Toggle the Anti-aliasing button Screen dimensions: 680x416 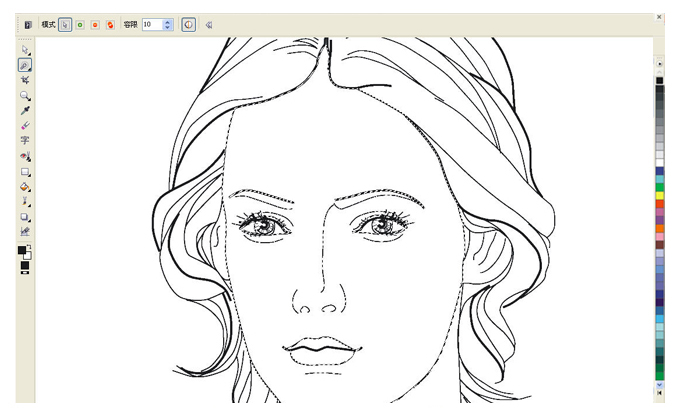tap(188, 25)
